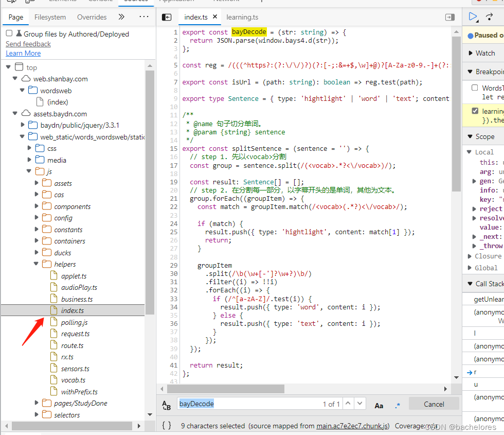
Task: Collapse the web.shanbay.com node
Action: point(15,78)
